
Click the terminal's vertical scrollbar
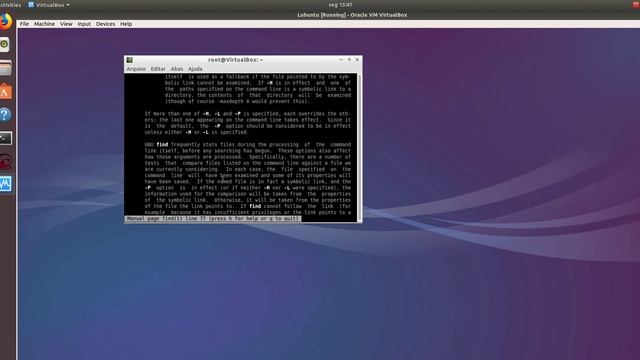pos(360,148)
